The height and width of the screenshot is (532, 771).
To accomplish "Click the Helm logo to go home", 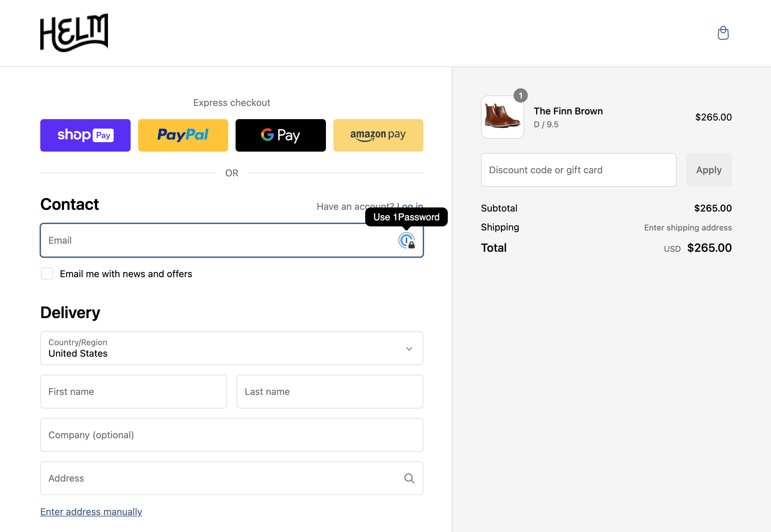I will 74,33.
